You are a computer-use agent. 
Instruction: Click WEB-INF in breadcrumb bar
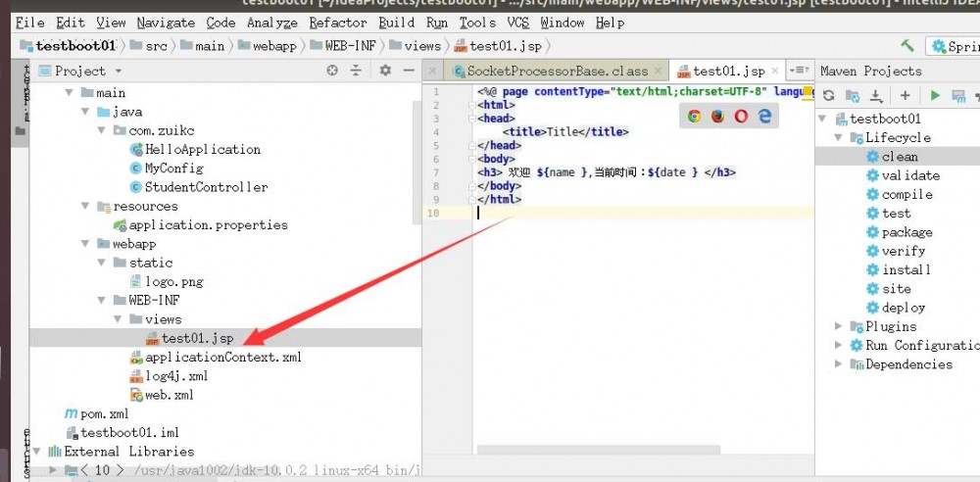pyautogui.click(x=351, y=46)
